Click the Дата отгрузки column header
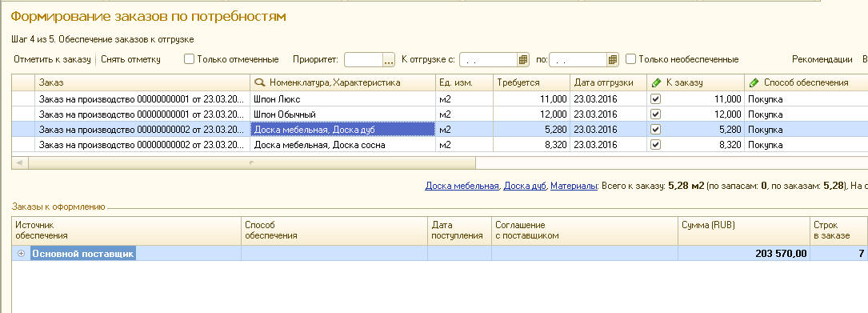The height and width of the screenshot is (313, 868). coord(608,82)
